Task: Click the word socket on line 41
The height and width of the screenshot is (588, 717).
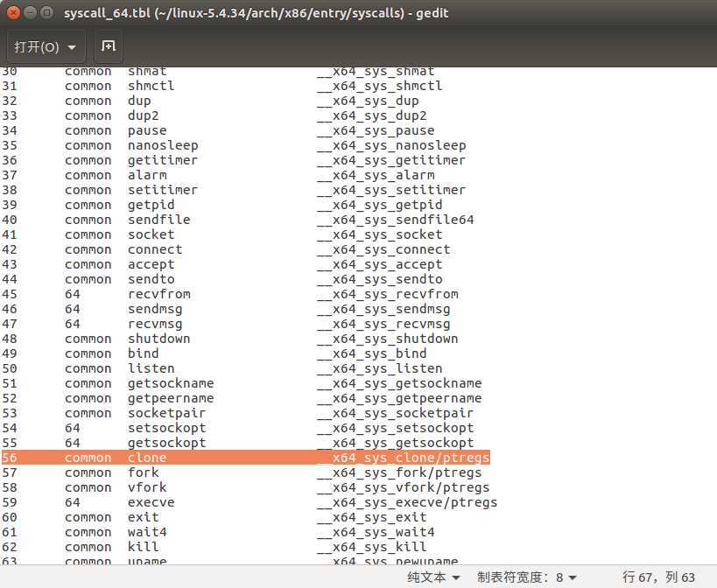Action: (151, 234)
